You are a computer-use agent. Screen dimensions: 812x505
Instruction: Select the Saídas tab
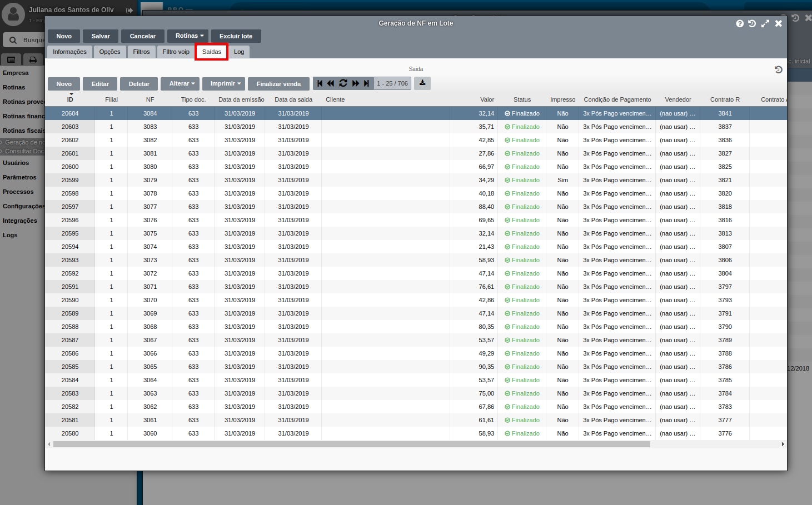(211, 52)
